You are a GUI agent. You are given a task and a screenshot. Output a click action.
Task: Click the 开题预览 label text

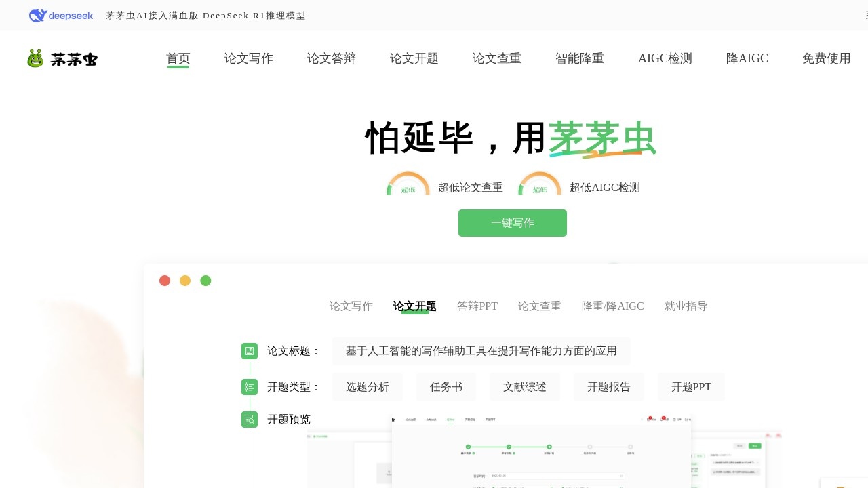tap(289, 420)
